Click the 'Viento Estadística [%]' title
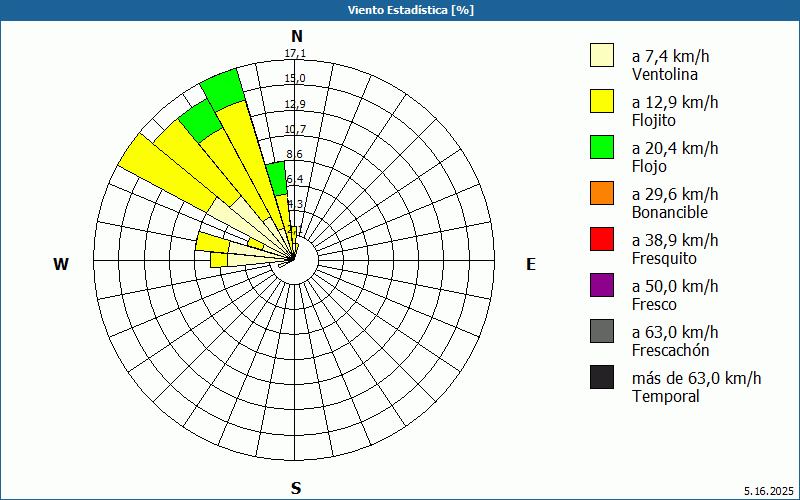This screenshot has height=500, width=800. pos(411,10)
